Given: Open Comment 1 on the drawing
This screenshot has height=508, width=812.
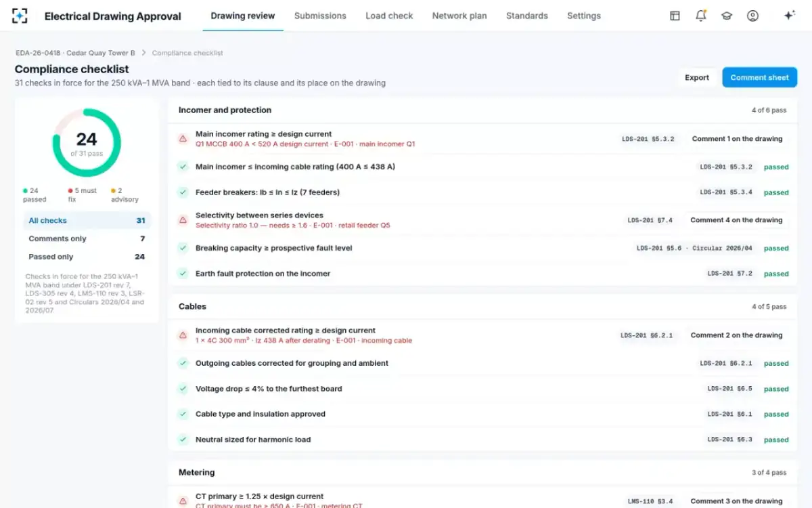Looking at the screenshot, I should pyautogui.click(x=737, y=139).
